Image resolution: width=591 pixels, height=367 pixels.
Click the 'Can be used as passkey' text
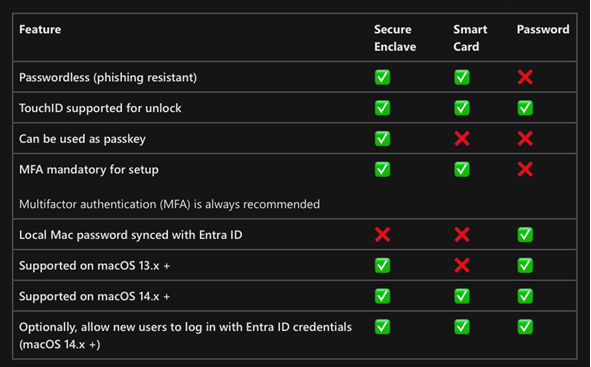pyautogui.click(x=82, y=139)
